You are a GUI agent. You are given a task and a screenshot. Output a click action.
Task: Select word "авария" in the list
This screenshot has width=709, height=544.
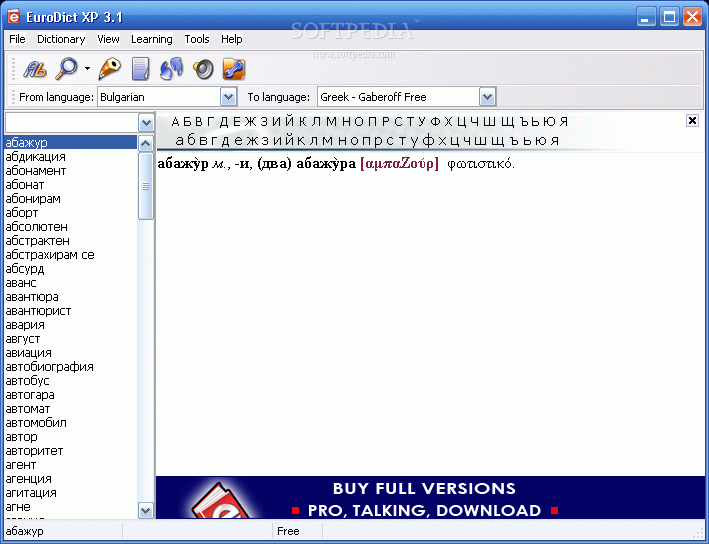click(x=71, y=325)
